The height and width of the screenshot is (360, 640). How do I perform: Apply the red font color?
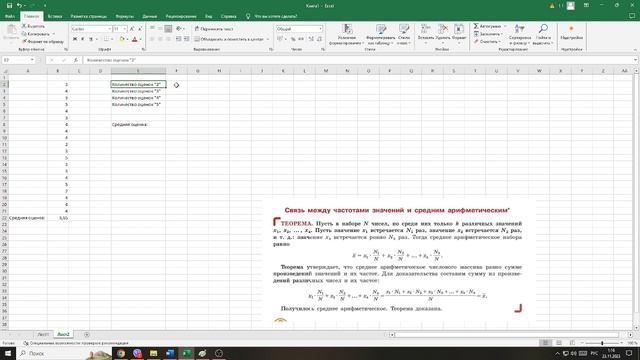(x=134, y=39)
